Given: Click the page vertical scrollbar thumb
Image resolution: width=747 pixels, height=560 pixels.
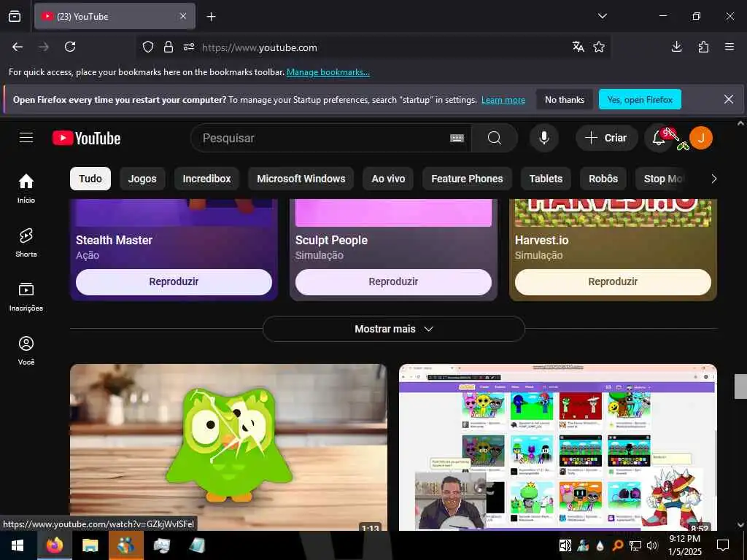Looking at the screenshot, I should (740, 386).
